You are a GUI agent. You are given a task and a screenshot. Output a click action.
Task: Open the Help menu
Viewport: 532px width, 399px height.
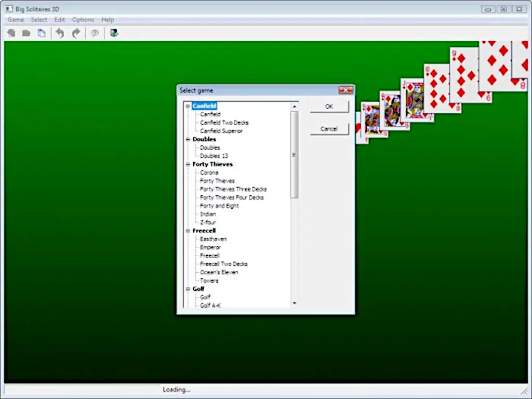click(x=108, y=20)
